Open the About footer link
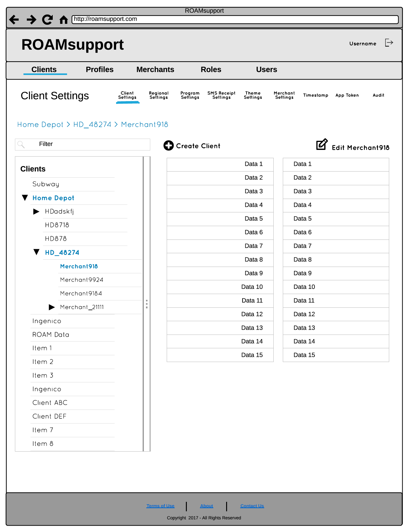The width and height of the screenshot is (409, 532). 207,506
